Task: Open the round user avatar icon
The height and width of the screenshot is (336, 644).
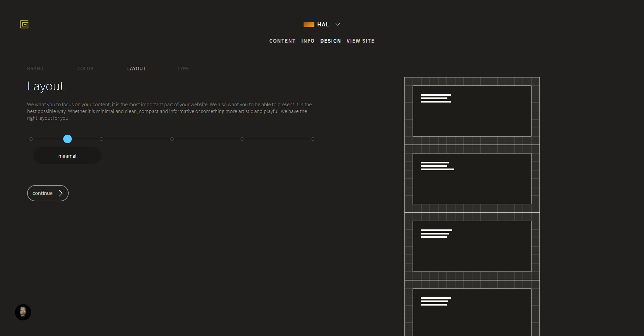Action: pos(23,312)
